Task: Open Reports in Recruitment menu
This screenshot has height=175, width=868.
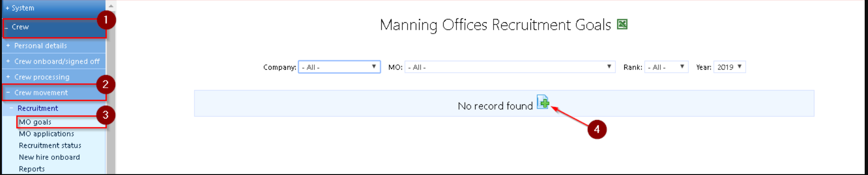Action: [x=32, y=169]
